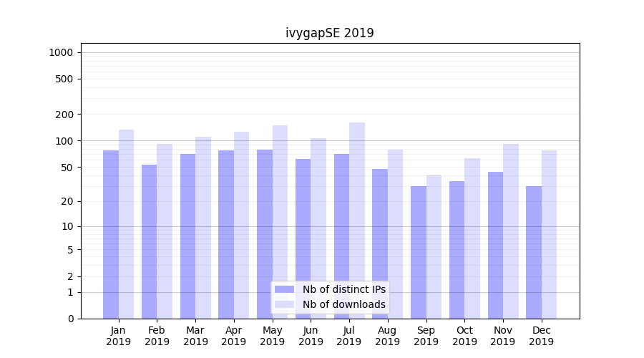
Task: Click the 'Oct 2019' x-axis label
Action: click(x=464, y=336)
